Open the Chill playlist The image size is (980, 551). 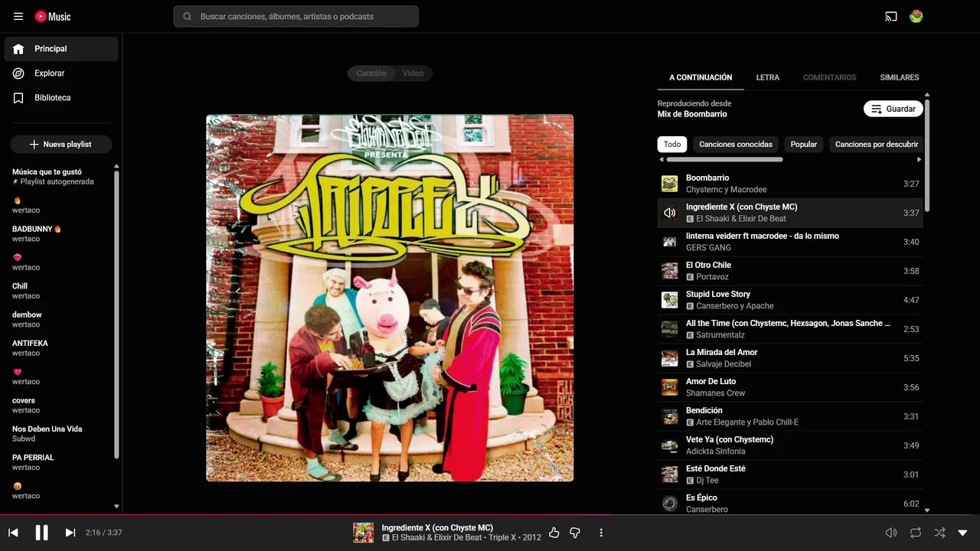[x=61, y=291]
